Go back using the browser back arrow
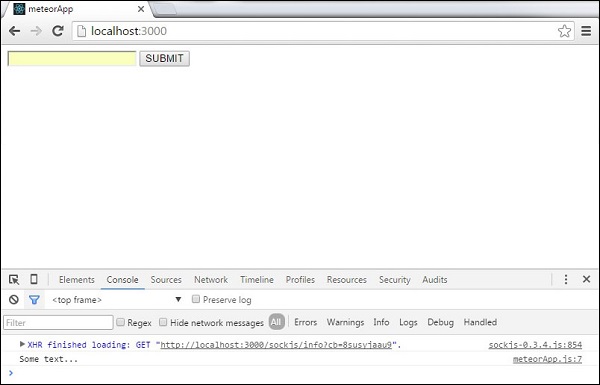Image resolution: width=600 pixels, height=385 pixels. point(15,31)
